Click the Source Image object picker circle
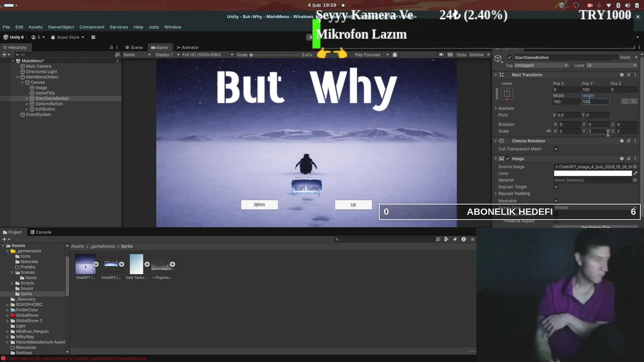 coord(635,167)
